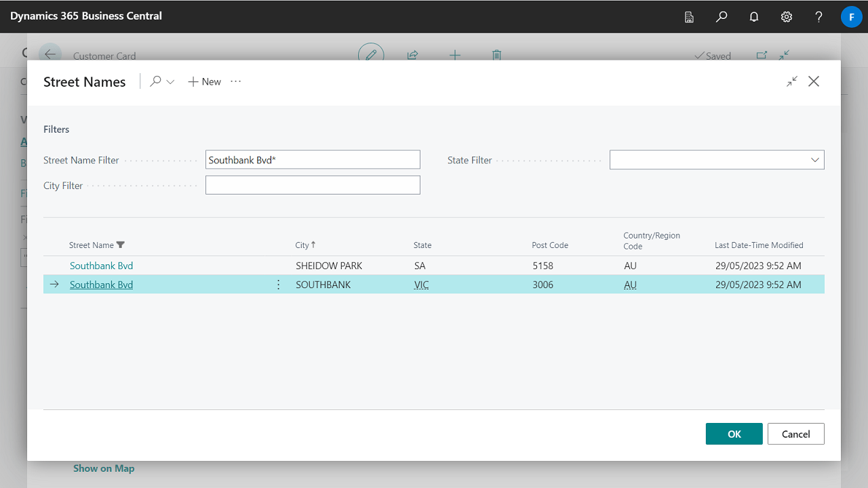The width and height of the screenshot is (868, 488).
Task: Open Southbank Bvd link in SHEIDOW PARK row
Action: 101,266
